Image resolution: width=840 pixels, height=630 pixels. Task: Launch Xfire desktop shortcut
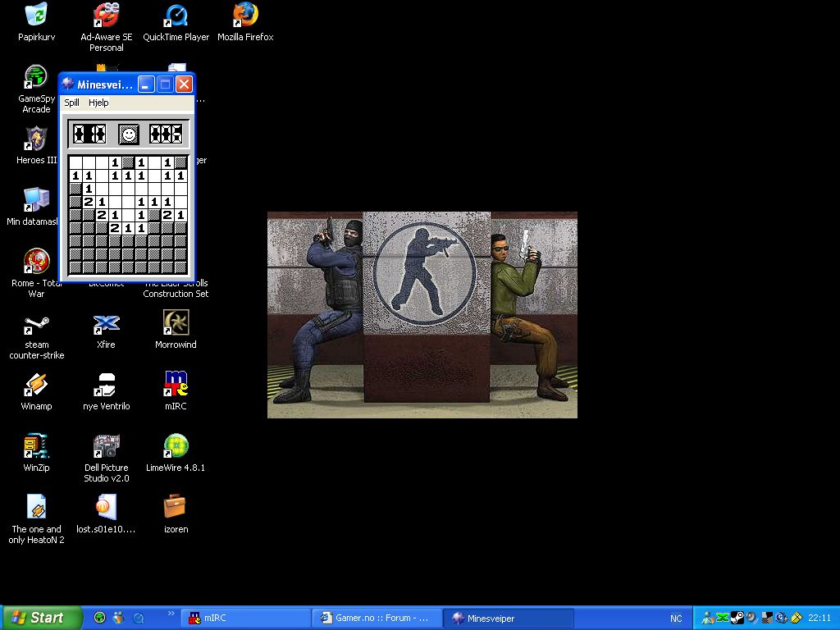tap(106, 332)
